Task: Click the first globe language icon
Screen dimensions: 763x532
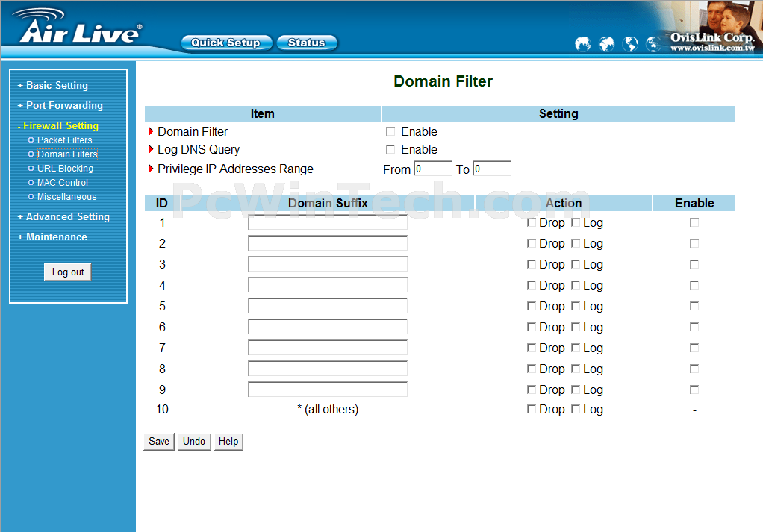Action: click(582, 44)
